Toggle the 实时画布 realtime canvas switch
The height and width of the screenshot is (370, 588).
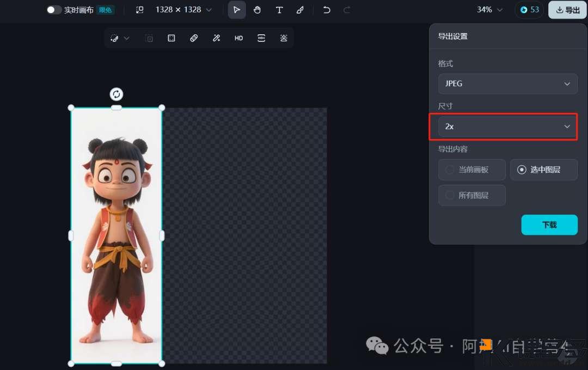click(x=53, y=10)
